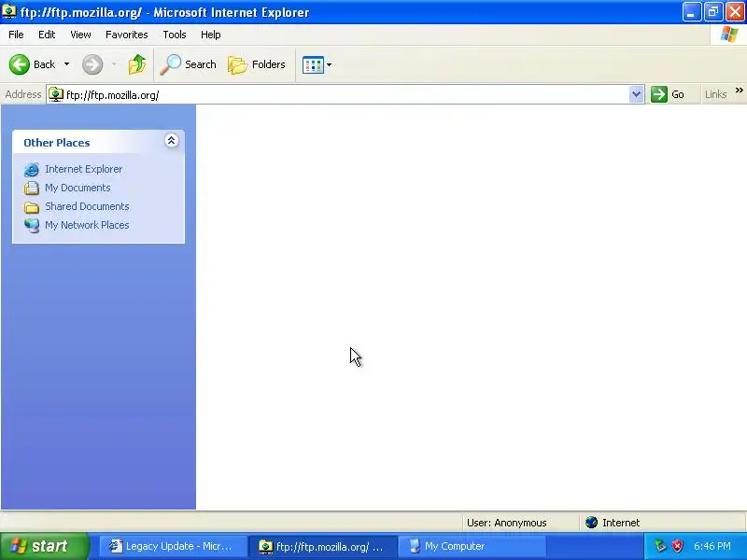
Task: Open the Views dropdown arrow
Action: coord(329,64)
